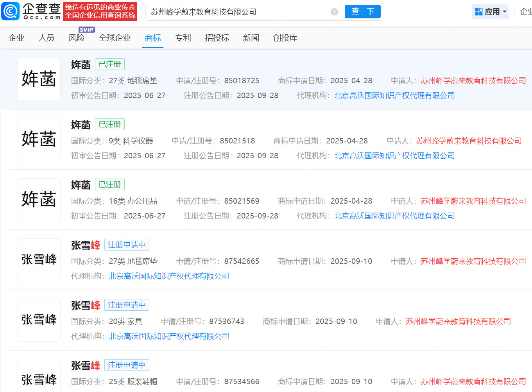The height and width of the screenshot is (392, 532).
Task: Clear the search box using the X icon
Action: (334, 11)
